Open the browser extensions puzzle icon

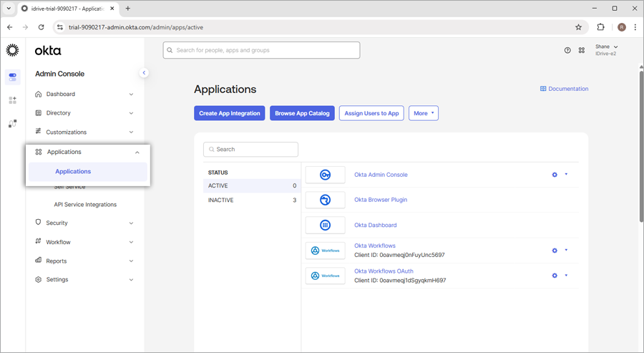pos(600,27)
